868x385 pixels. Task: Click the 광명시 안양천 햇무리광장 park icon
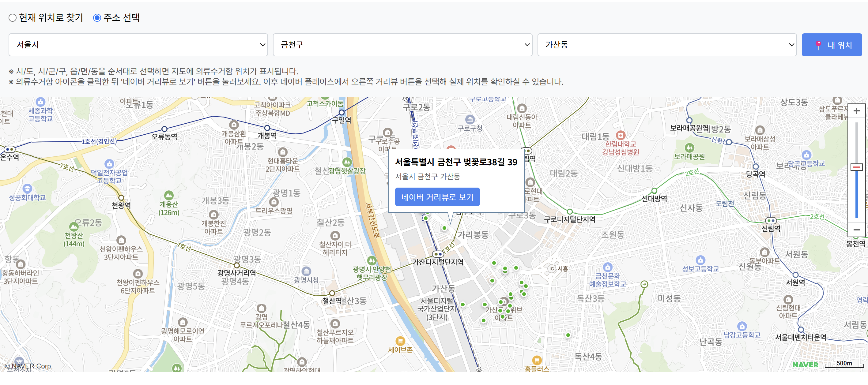372,260
